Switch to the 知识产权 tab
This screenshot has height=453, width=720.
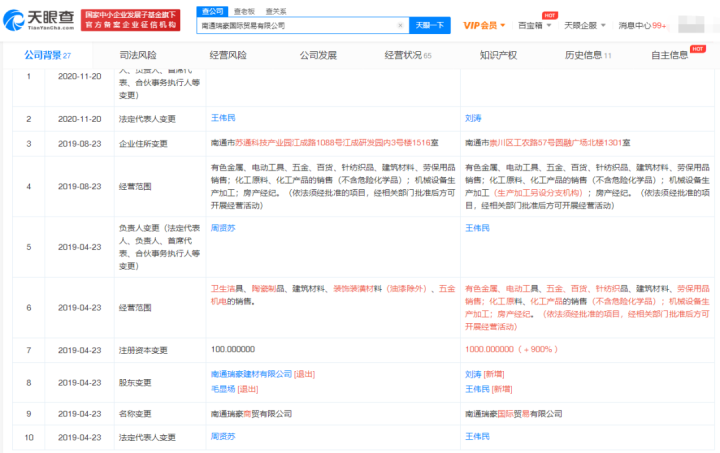tap(497, 54)
